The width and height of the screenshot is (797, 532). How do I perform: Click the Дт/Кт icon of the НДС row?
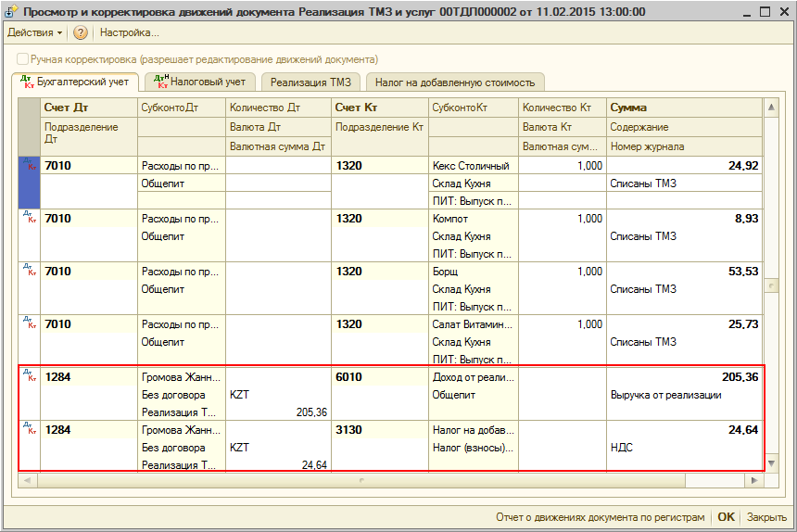point(29,430)
